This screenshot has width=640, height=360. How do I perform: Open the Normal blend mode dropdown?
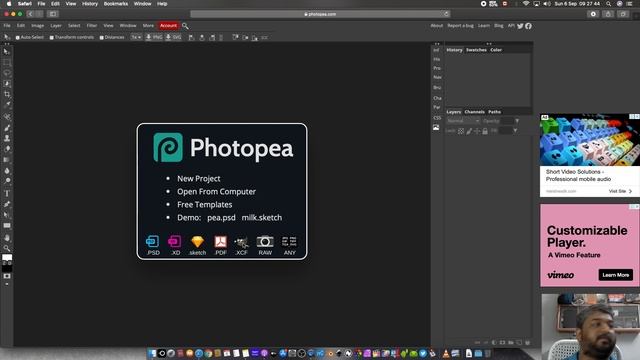click(x=463, y=121)
